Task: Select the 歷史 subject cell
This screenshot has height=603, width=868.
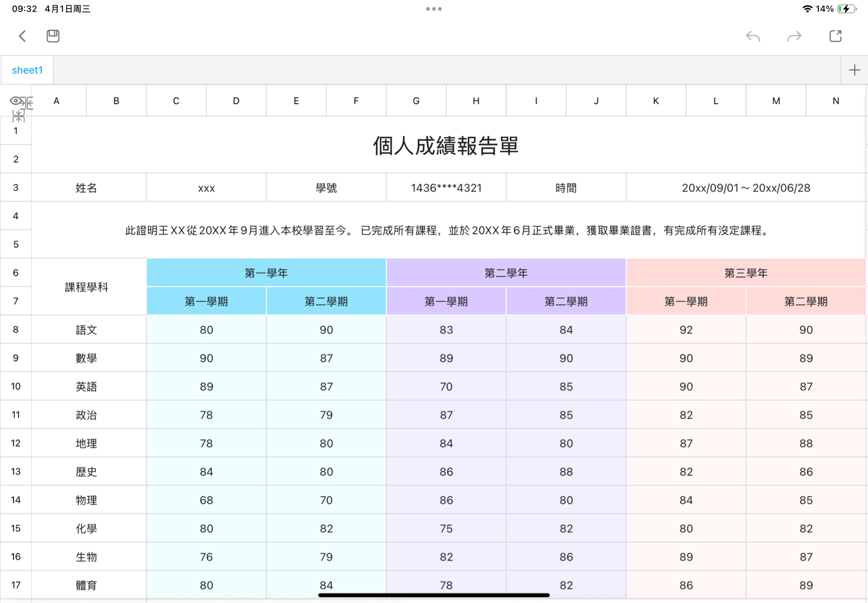Action: [x=86, y=471]
